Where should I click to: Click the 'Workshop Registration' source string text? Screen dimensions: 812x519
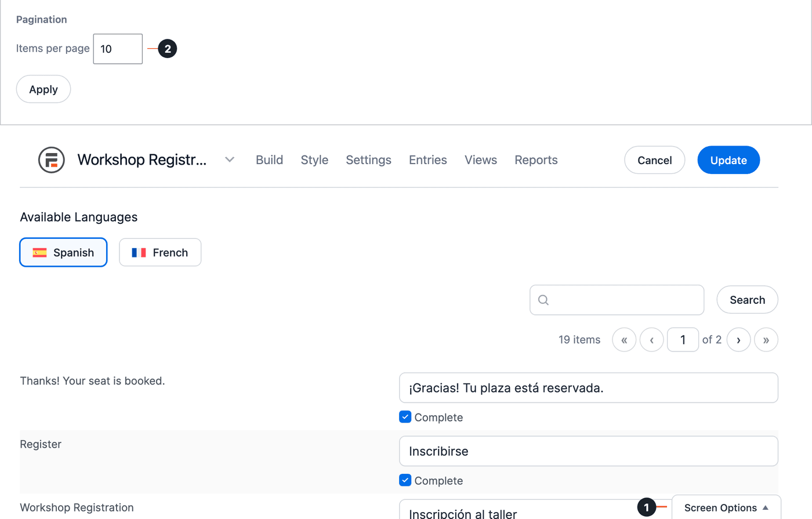click(x=77, y=507)
